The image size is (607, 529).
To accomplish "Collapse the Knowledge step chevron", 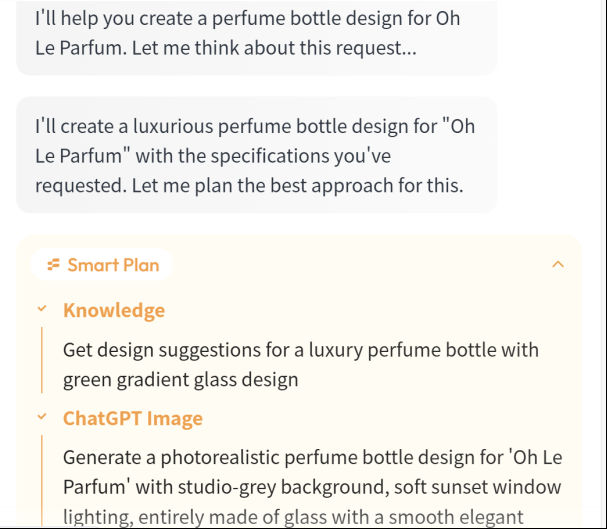I will coord(42,308).
